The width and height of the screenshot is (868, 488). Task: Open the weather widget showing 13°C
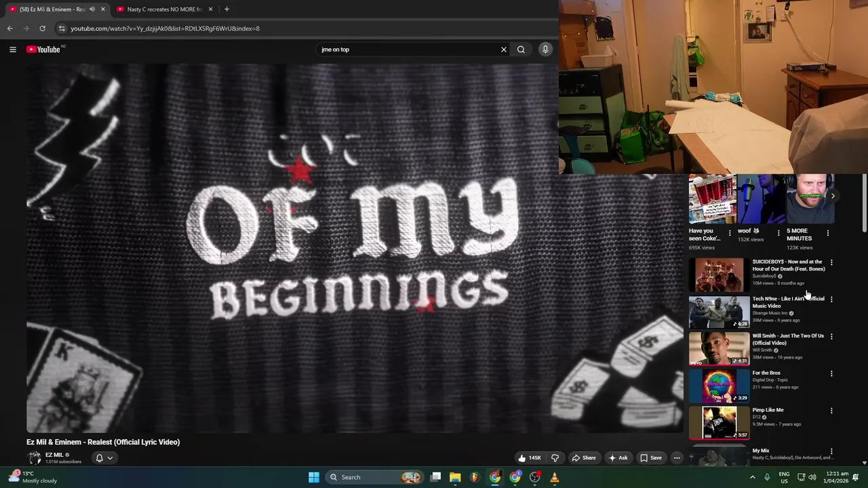pyautogui.click(x=33, y=477)
